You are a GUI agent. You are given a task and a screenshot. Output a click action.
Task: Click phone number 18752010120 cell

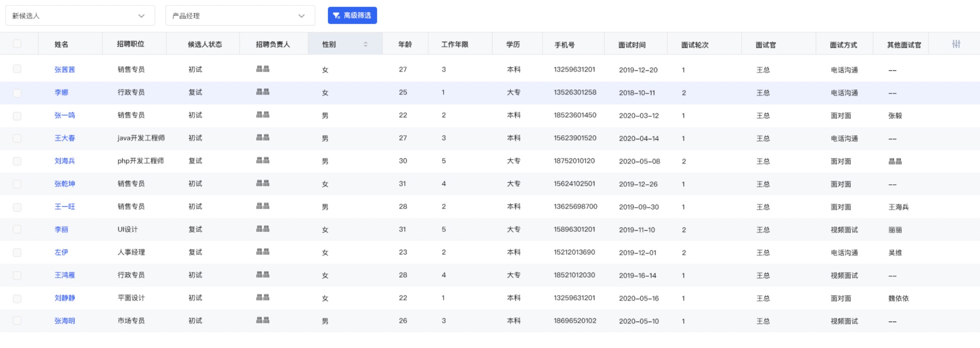[x=574, y=161]
